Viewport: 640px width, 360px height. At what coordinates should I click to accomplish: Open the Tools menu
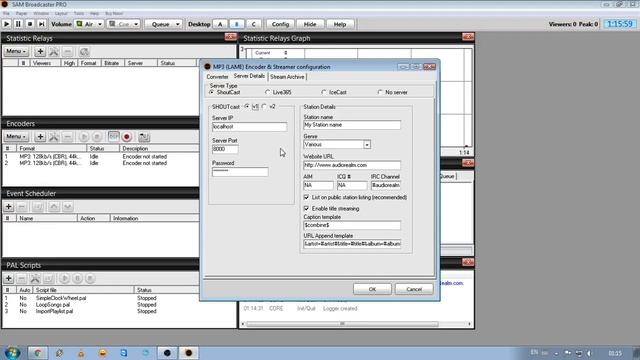[x=79, y=13]
